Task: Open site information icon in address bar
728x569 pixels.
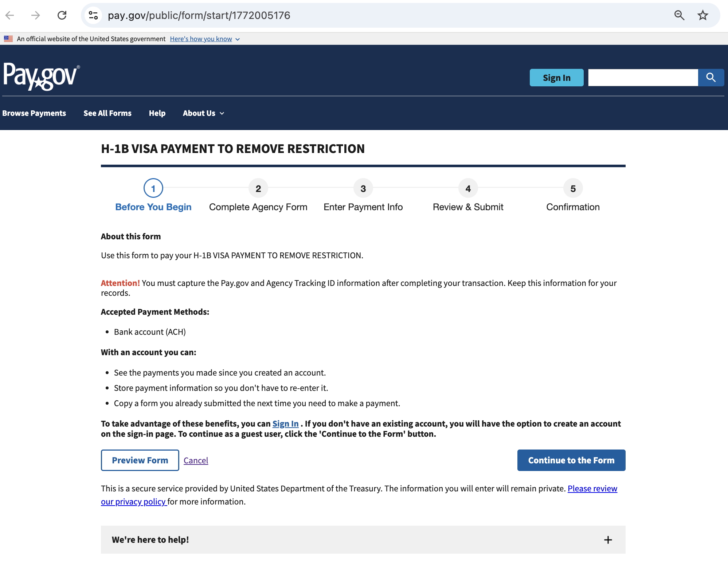Action: coord(93,15)
